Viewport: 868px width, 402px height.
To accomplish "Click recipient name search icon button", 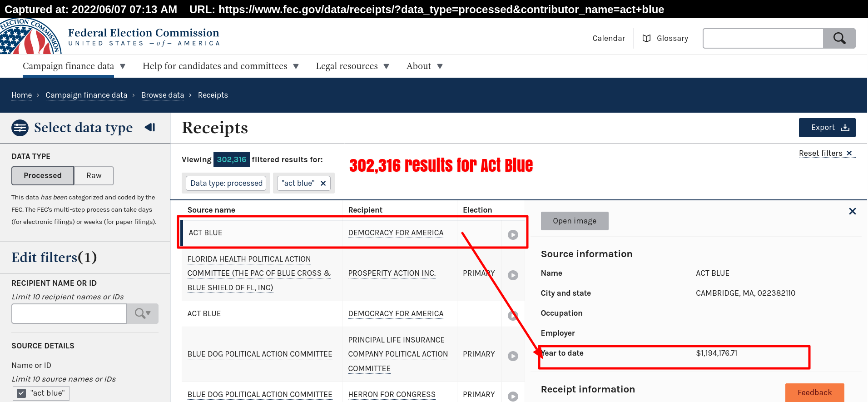I will tap(142, 313).
